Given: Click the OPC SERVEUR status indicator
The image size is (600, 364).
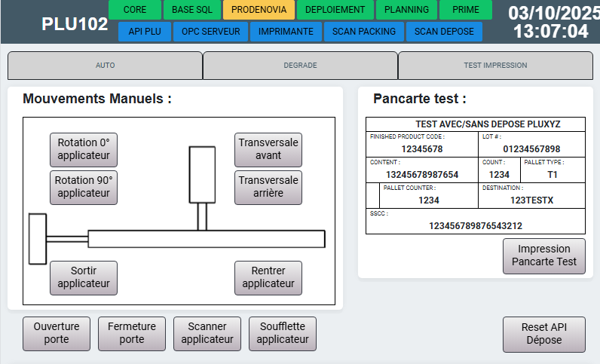Looking at the screenshot, I should coord(211,32).
